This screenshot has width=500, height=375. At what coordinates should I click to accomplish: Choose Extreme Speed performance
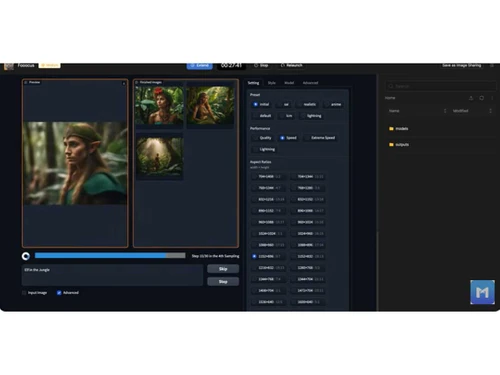[320, 138]
